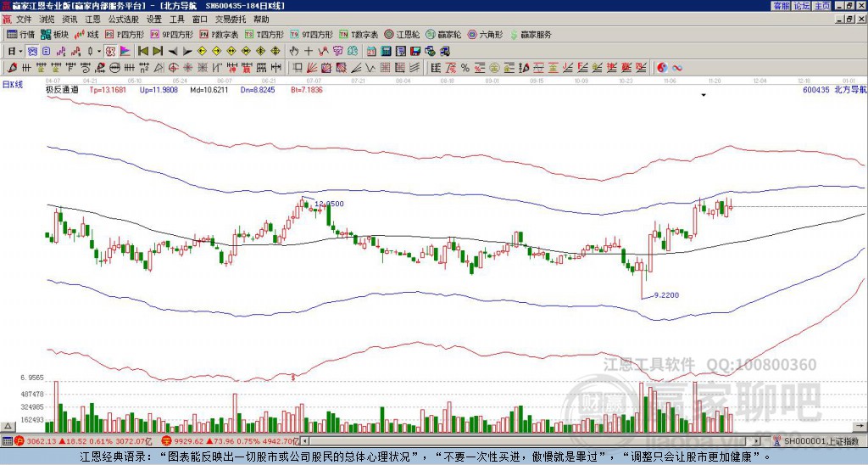Open the 板块 sector view
The height and width of the screenshot is (465, 868).
click(54, 34)
